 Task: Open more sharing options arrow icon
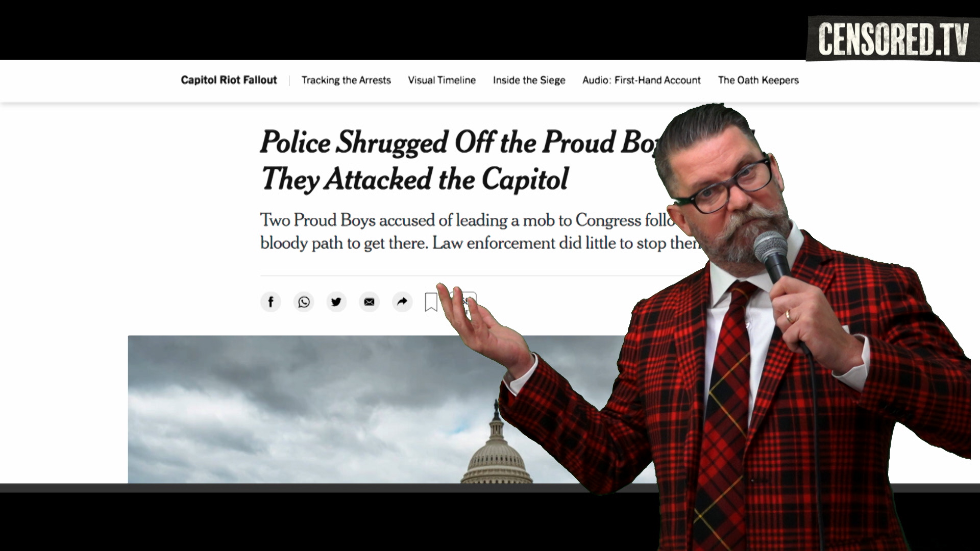(x=402, y=302)
